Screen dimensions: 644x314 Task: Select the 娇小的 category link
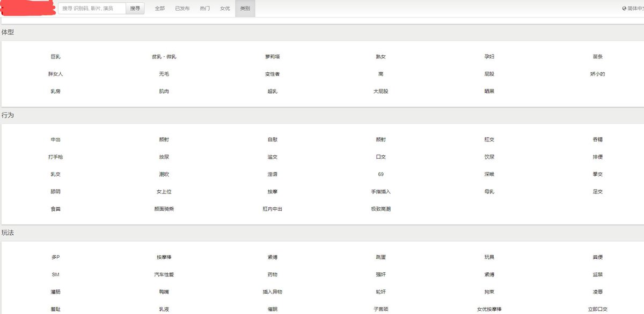tap(598, 74)
